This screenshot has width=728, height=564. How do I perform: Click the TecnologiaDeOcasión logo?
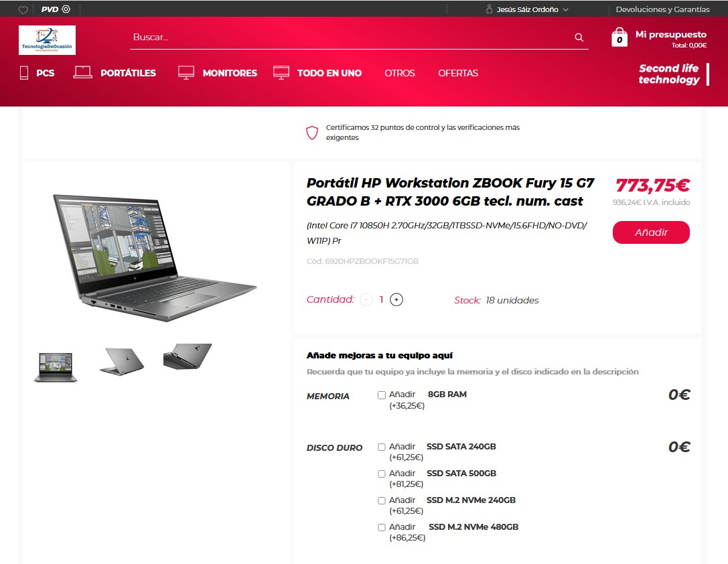[x=47, y=40]
